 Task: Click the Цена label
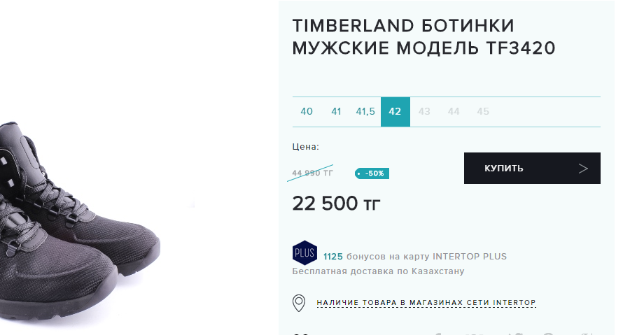[x=306, y=147]
